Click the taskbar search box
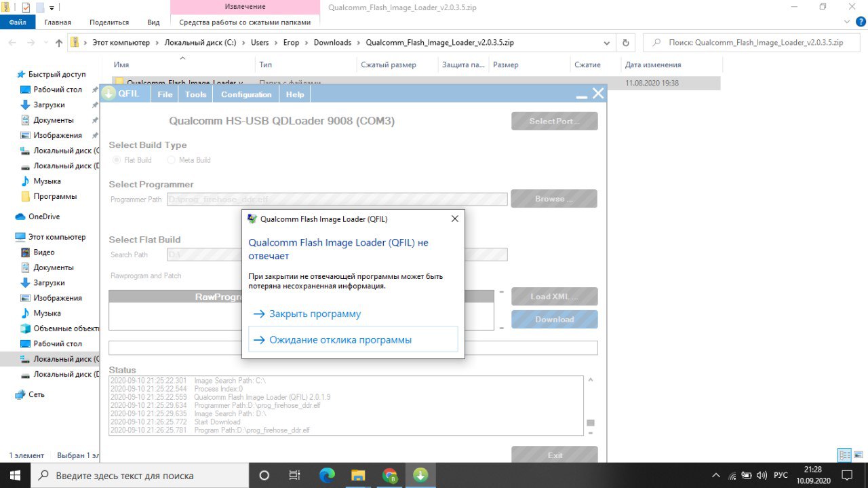Screen dimensions: 868x488 click(140, 475)
